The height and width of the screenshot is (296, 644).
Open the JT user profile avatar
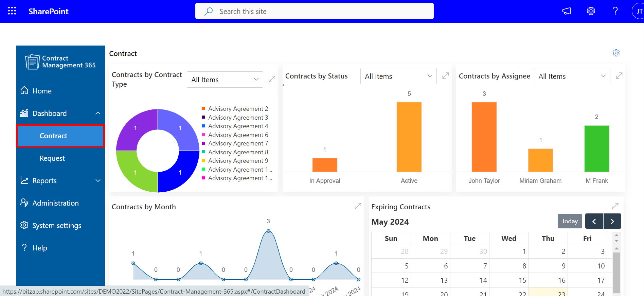[638, 11]
